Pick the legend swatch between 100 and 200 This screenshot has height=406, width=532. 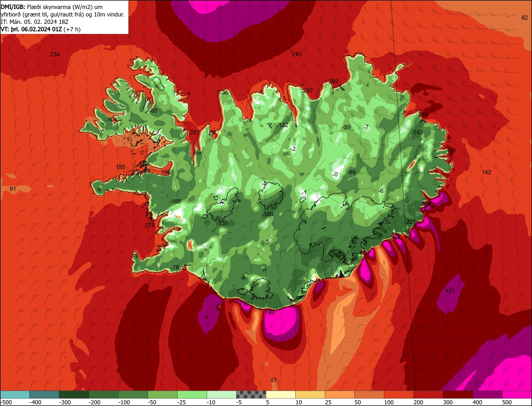click(x=398, y=394)
